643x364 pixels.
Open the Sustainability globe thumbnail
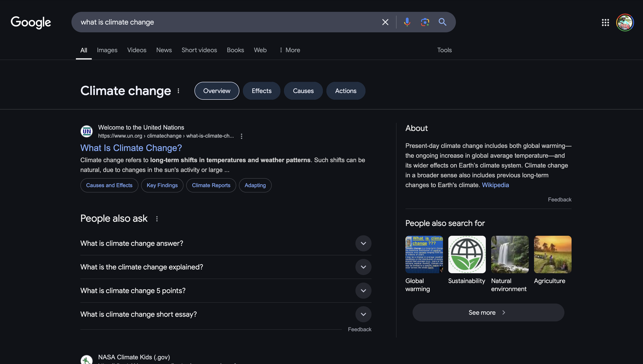point(467,254)
